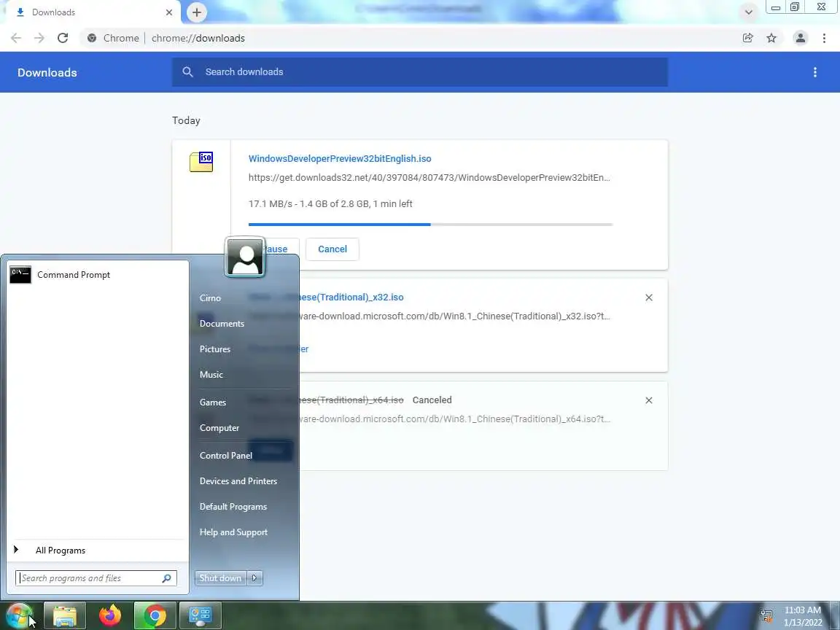Viewport: 840px width, 630px height.
Task: Click the search magnifier in Downloads bar
Action: click(187, 71)
